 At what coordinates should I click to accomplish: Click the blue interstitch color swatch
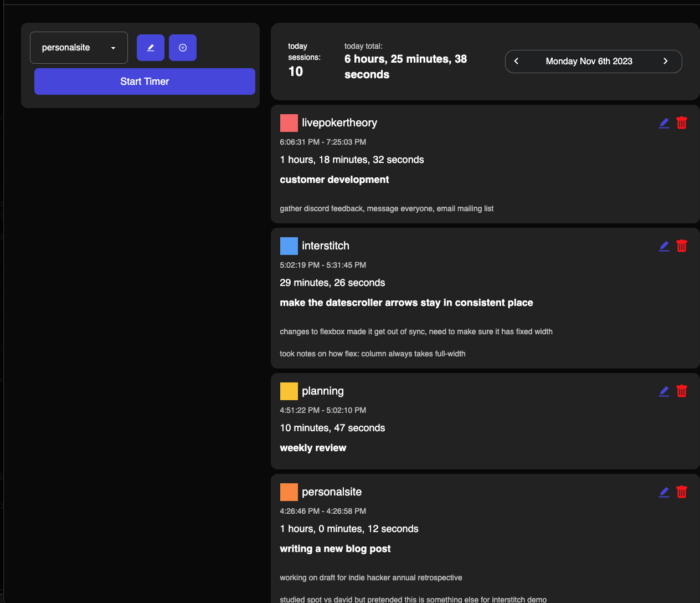click(289, 246)
